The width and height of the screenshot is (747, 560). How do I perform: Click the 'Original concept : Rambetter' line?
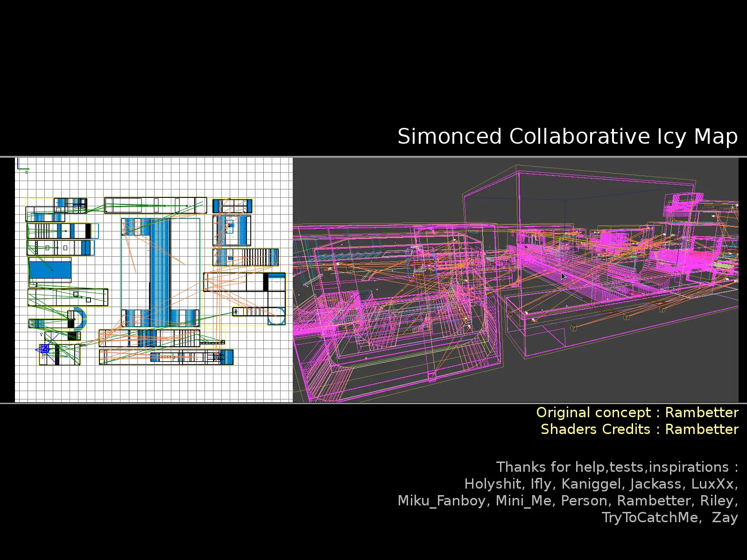pyautogui.click(x=637, y=413)
